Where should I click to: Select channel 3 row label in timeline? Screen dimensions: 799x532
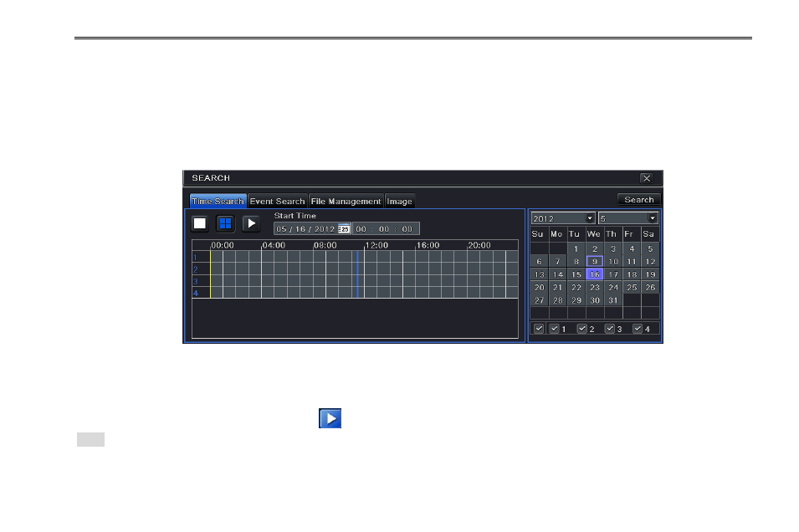[x=195, y=281]
